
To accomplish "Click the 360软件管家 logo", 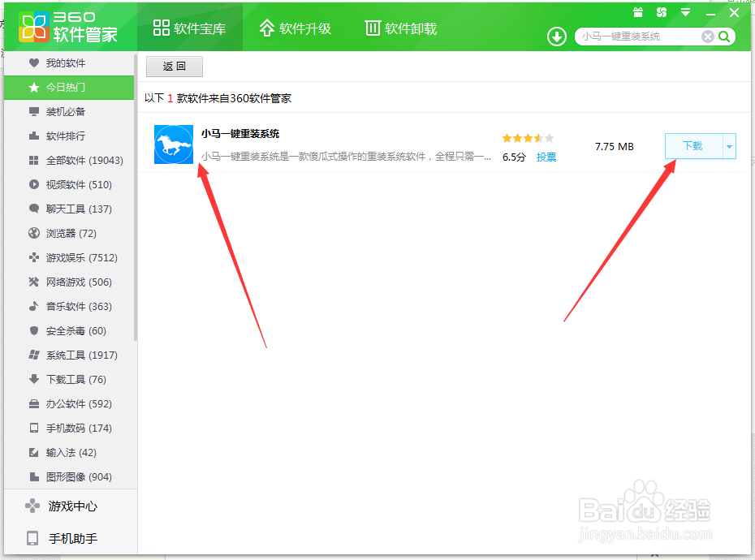I will click(x=68, y=27).
